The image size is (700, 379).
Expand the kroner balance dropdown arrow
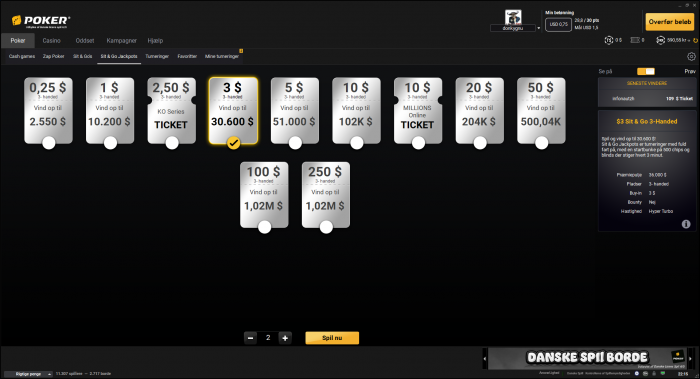[690, 41]
